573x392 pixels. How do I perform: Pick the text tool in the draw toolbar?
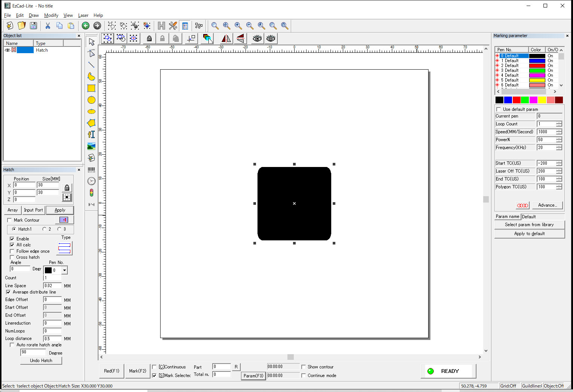(91, 134)
